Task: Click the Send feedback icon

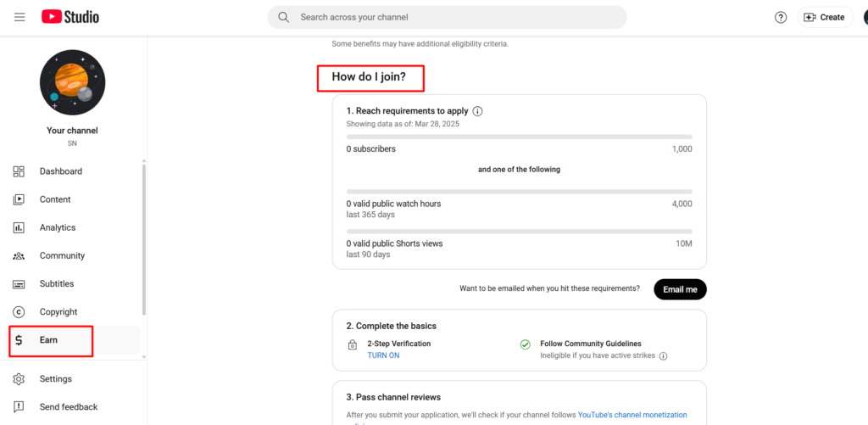Action: (x=19, y=407)
